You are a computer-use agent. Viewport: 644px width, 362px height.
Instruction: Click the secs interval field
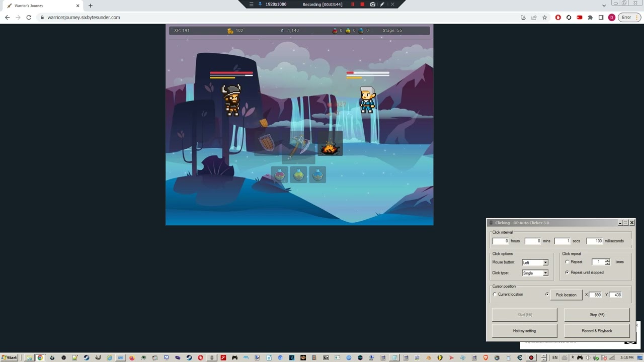[562, 241]
